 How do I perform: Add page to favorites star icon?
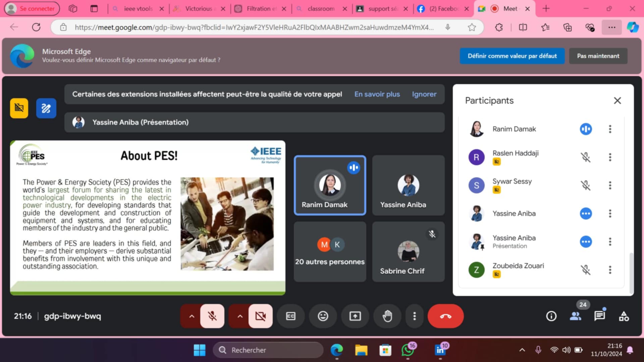(472, 27)
